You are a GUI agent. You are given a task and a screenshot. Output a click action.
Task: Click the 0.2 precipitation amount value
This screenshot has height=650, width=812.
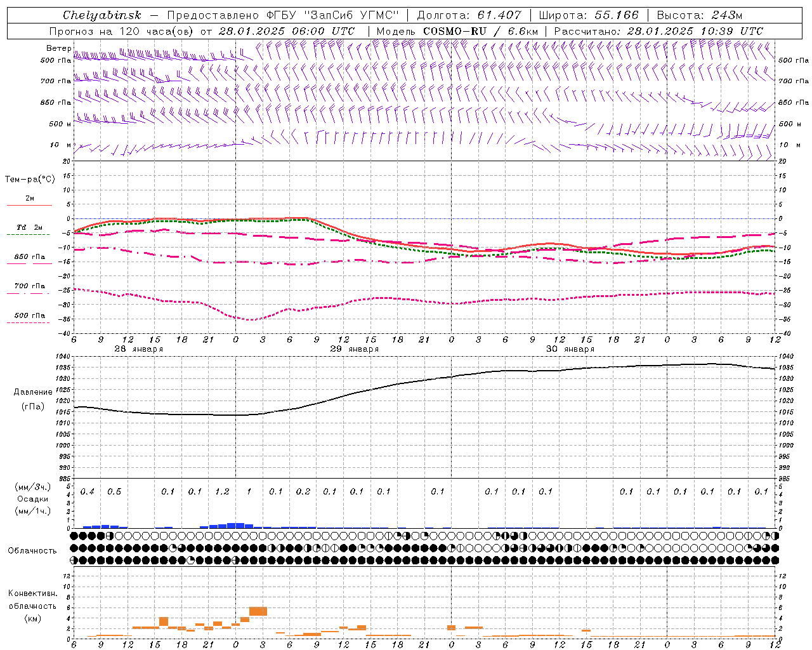tap(303, 491)
